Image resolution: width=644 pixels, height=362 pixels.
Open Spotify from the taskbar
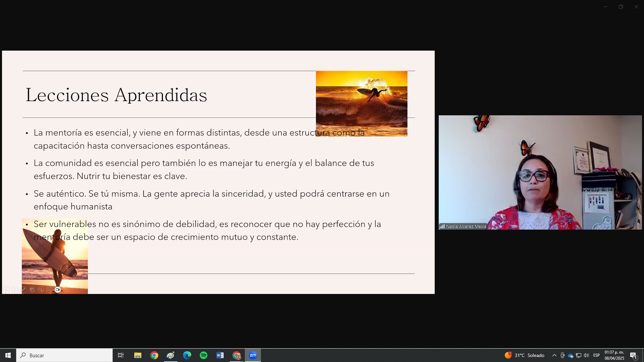click(204, 355)
